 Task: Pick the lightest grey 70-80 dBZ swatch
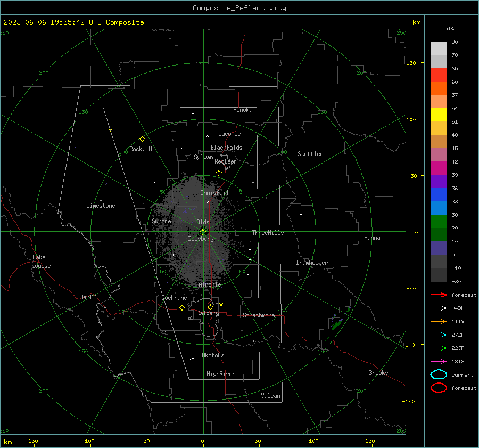(x=439, y=48)
